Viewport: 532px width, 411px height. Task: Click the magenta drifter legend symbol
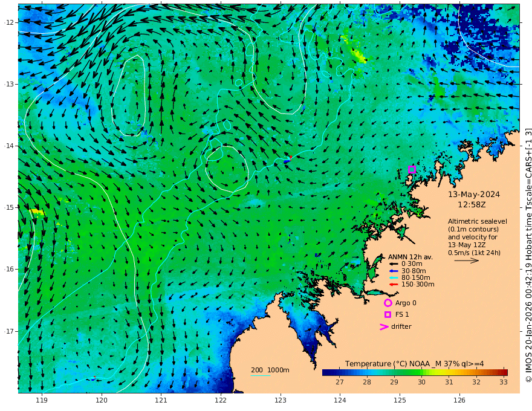[x=384, y=326]
